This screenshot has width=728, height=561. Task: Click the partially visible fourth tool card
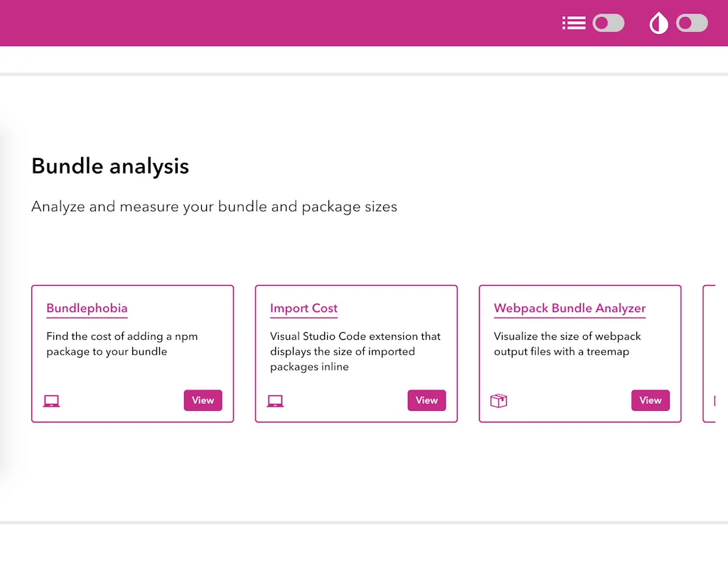(x=714, y=353)
